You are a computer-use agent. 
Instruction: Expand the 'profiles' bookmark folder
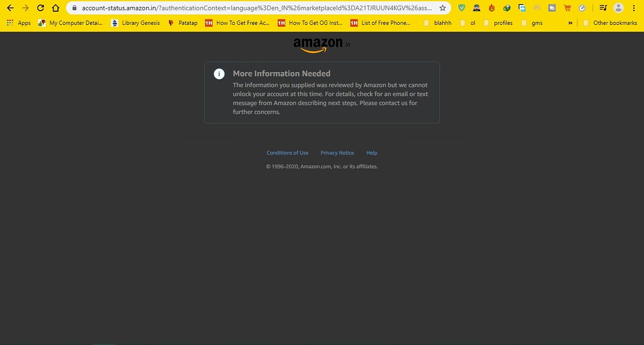498,23
